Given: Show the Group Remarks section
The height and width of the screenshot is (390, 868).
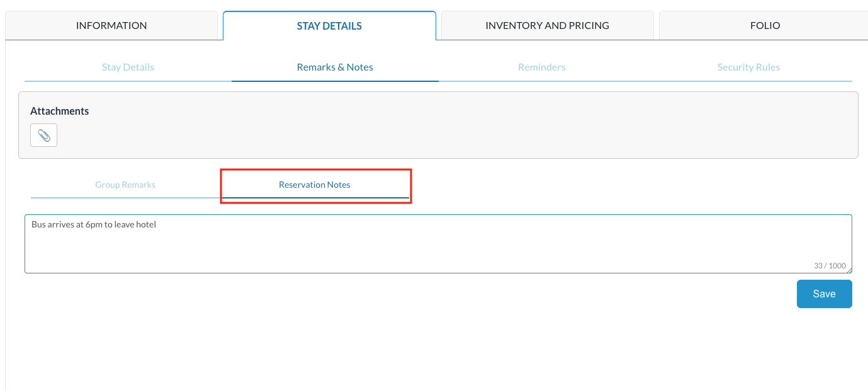Looking at the screenshot, I should click(125, 185).
